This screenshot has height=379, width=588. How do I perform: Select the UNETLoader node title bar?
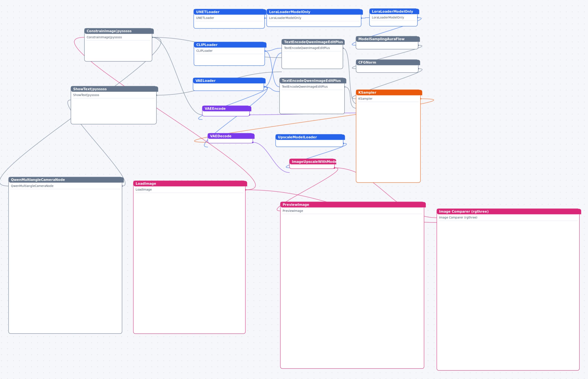pos(230,12)
